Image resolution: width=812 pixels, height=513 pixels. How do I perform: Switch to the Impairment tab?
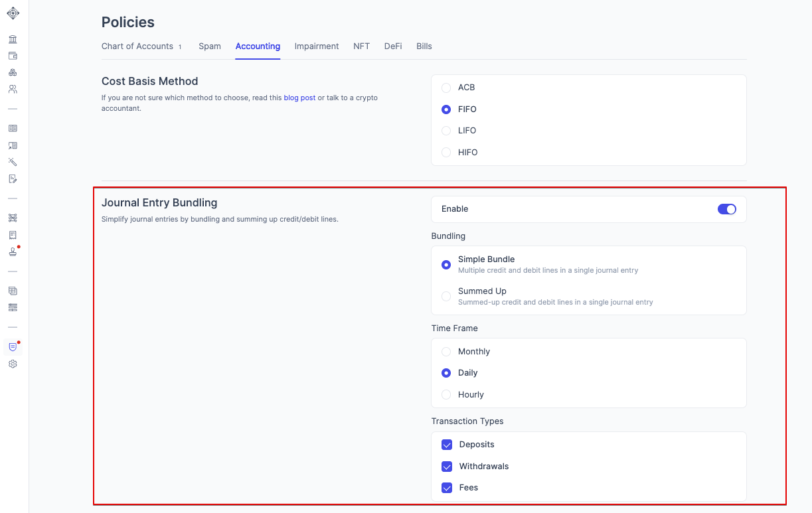tap(317, 46)
